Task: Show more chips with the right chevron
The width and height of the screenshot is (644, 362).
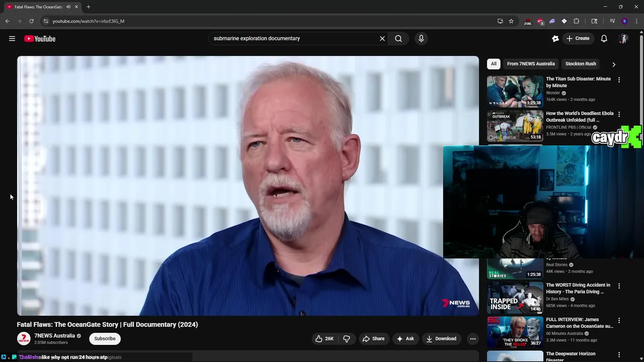Action: [614, 64]
